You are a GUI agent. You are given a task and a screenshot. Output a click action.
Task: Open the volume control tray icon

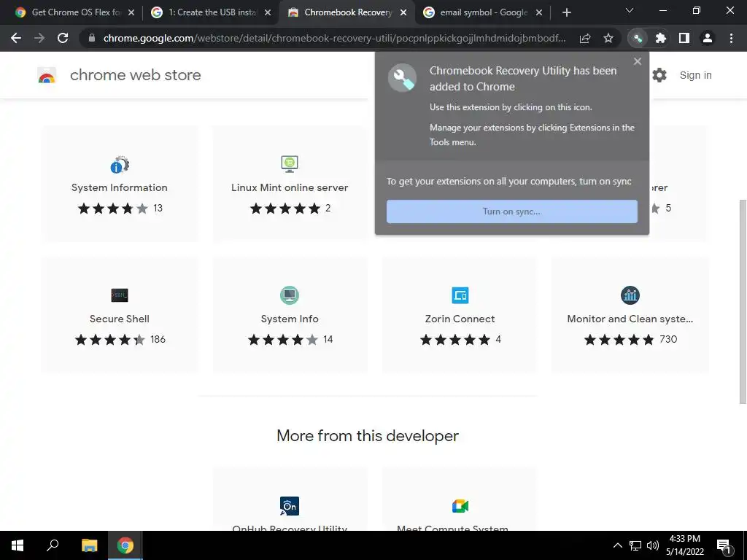click(x=653, y=545)
